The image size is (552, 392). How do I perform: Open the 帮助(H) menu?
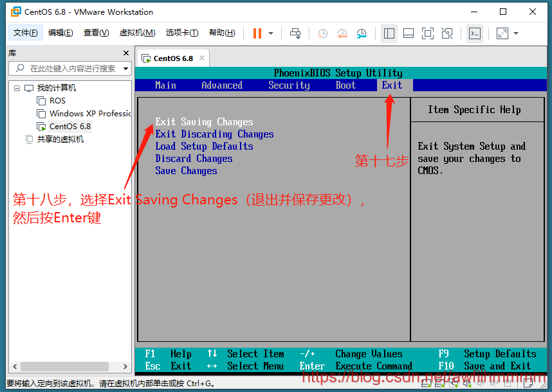(222, 33)
